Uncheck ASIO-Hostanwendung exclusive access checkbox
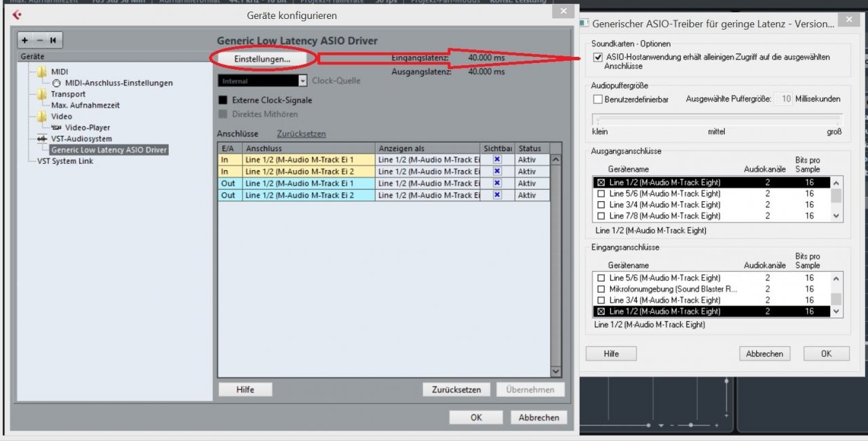 click(x=597, y=58)
